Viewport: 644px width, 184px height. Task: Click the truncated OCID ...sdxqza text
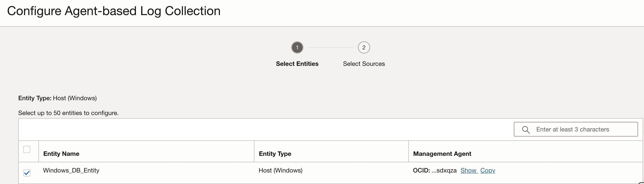(x=444, y=170)
